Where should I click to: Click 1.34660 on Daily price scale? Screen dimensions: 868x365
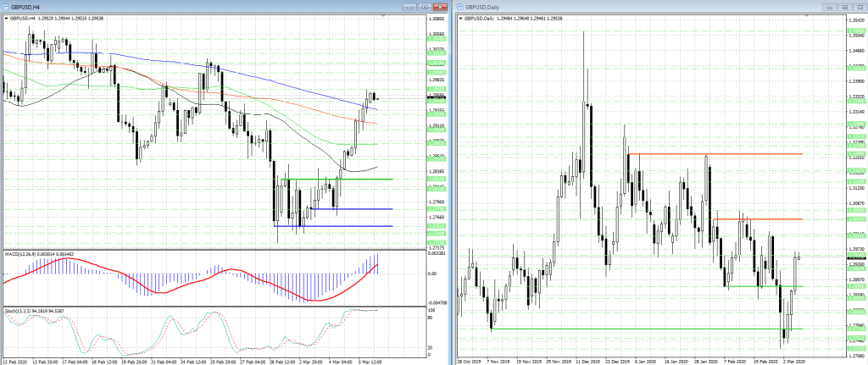tap(856, 51)
